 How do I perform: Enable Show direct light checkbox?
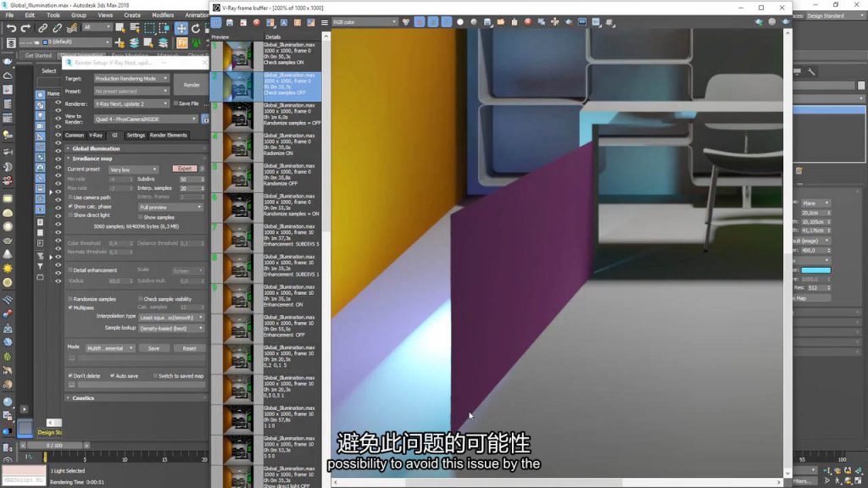point(70,214)
